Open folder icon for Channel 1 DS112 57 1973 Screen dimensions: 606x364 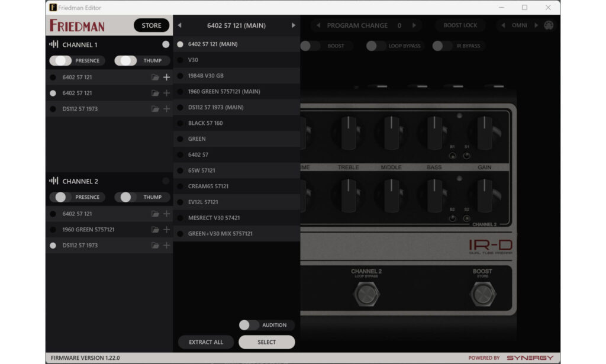(x=155, y=109)
